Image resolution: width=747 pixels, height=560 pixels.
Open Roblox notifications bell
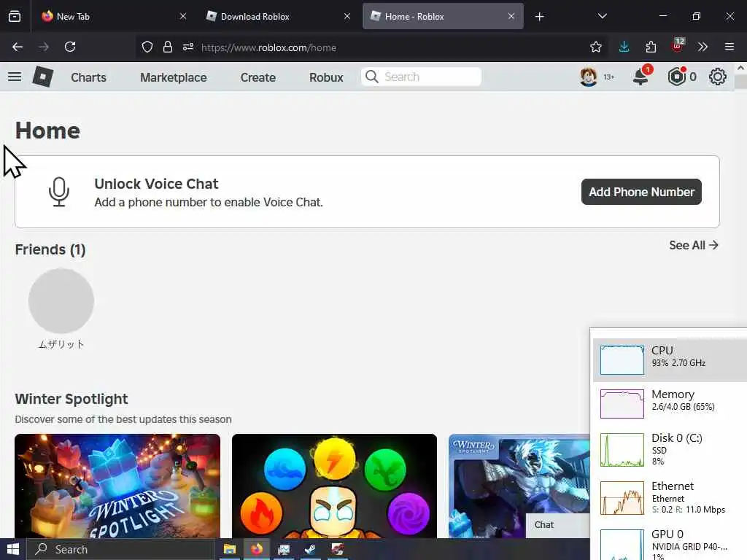tap(640, 76)
